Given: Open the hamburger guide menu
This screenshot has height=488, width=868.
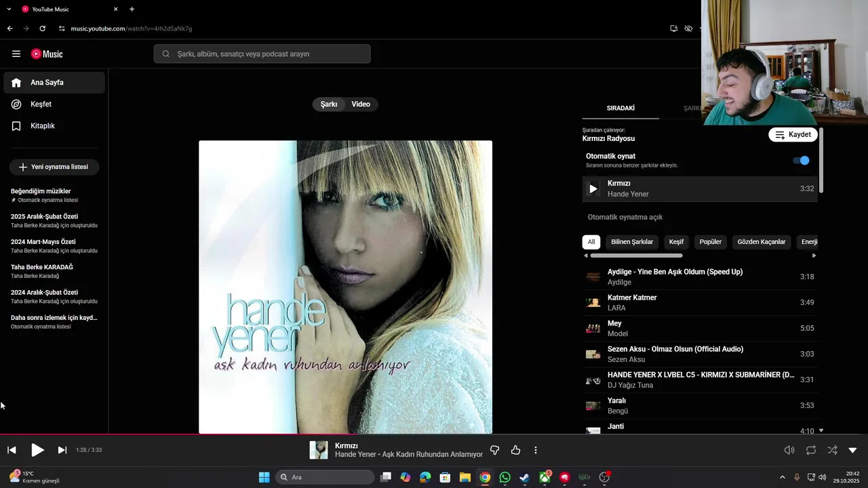Looking at the screenshot, I should point(16,54).
